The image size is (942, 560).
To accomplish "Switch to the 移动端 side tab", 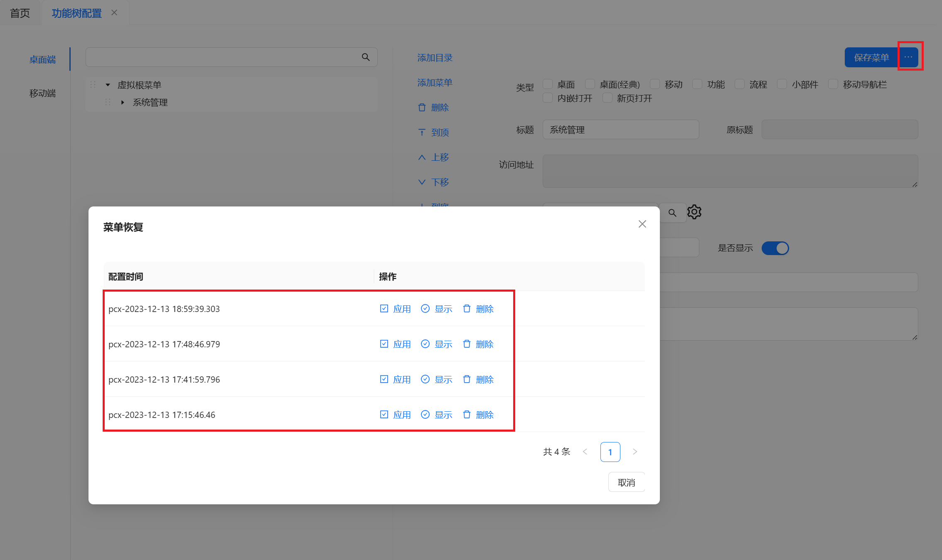I will [42, 93].
